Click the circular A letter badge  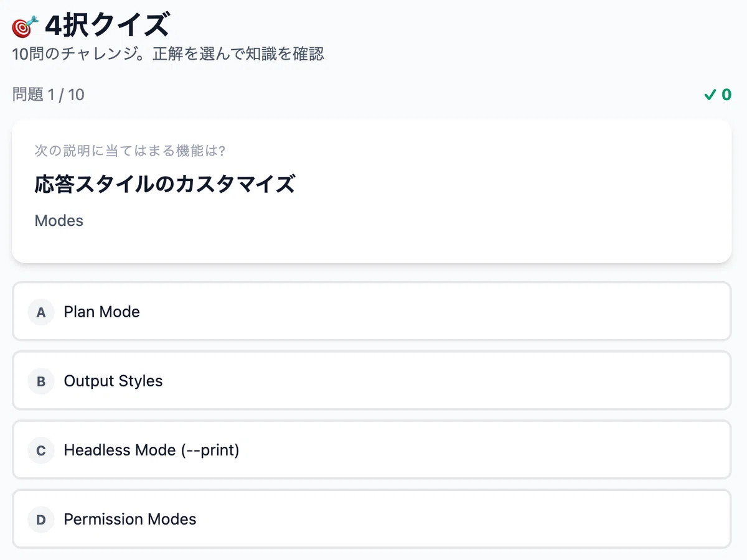[41, 312]
